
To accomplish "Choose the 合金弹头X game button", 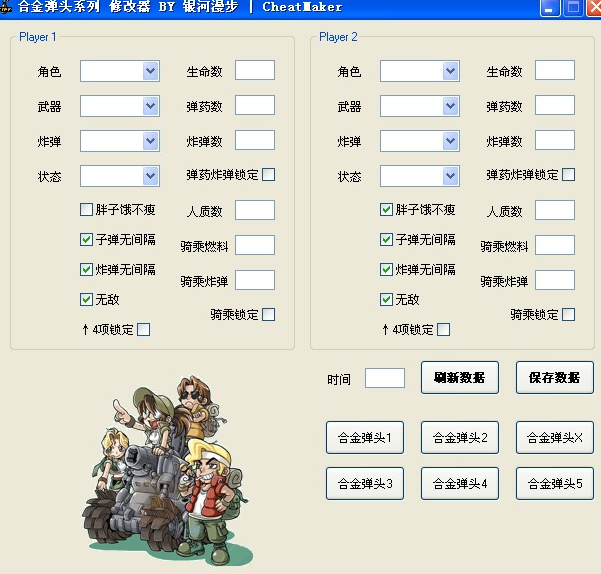I will pos(554,438).
